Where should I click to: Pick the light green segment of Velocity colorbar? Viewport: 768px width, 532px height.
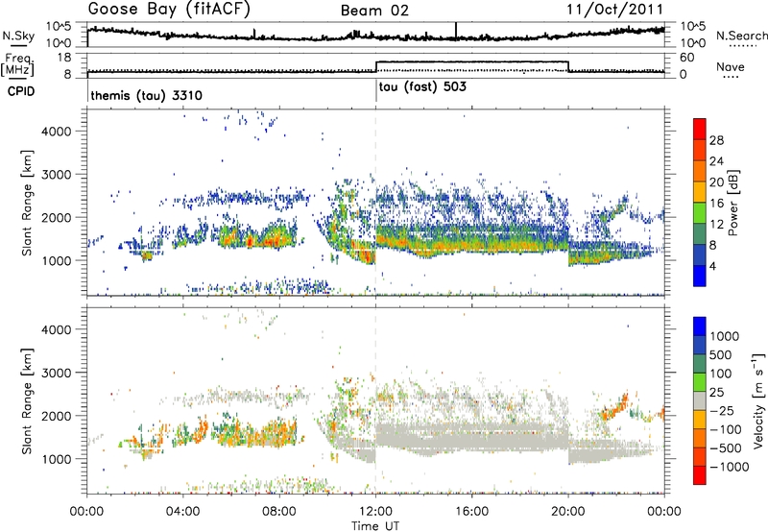click(x=700, y=383)
